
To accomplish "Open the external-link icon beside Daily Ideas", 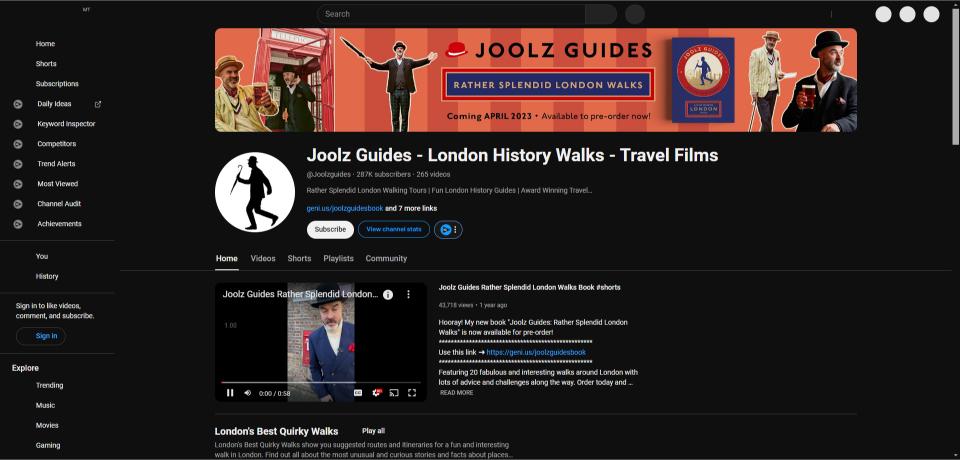I will (x=97, y=104).
